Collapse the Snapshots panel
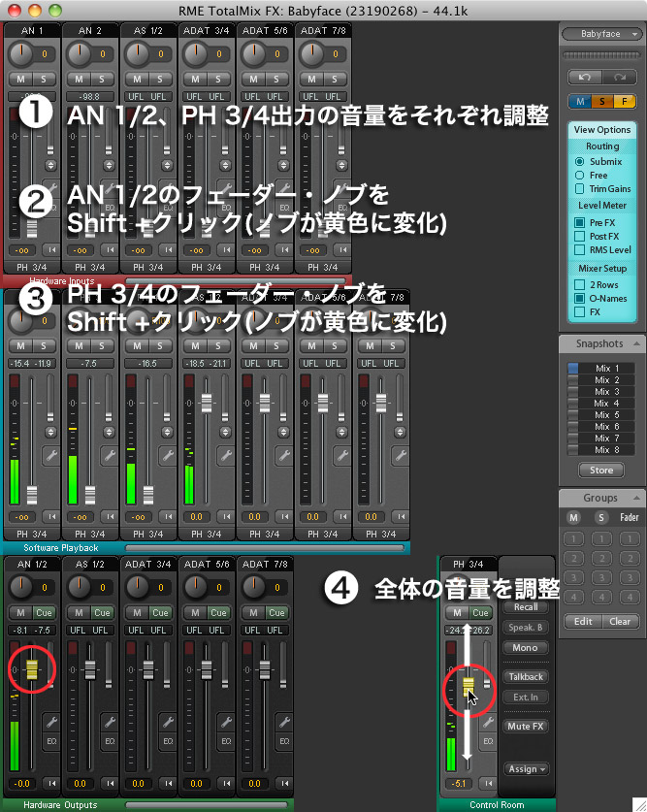This screenshot has width=647, height=812. click(x=635, y=344)
